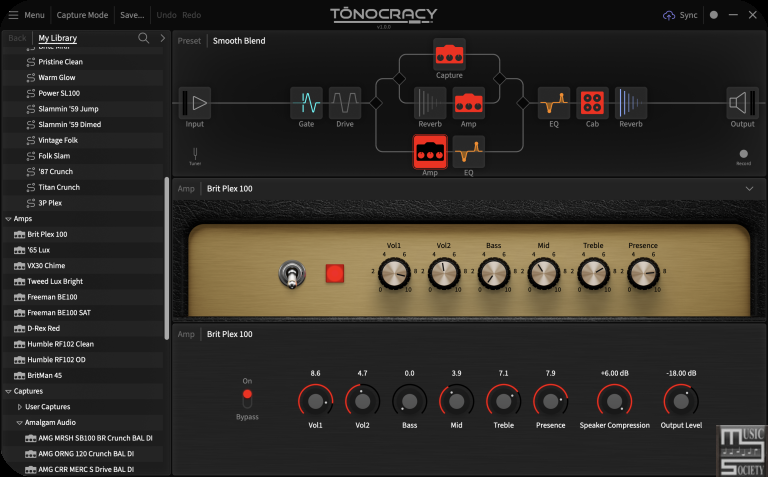The width and height of the screenshot is (768, 477).
Task: Click the round status dot next to Sync
Action: tap(714, 15)
